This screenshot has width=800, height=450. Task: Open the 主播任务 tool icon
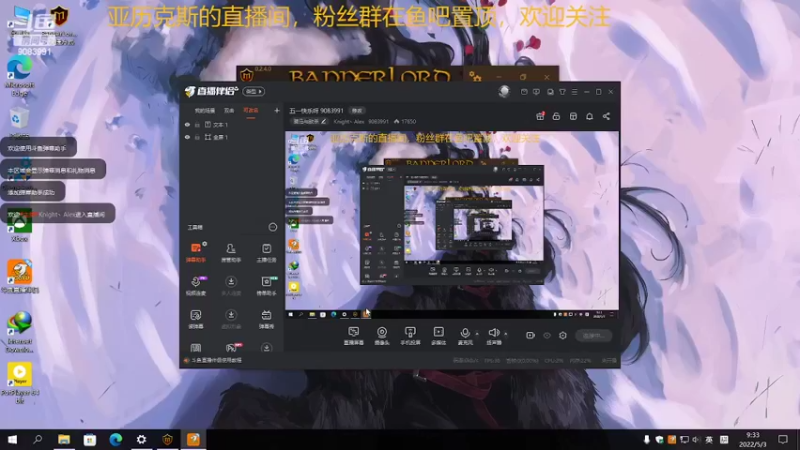pyautogui.click(x=266, y=252)
